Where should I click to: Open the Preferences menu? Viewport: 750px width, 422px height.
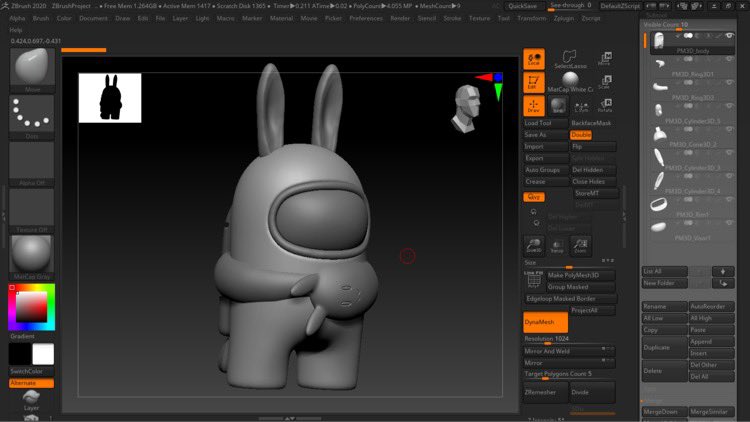[x=366, y=18]
